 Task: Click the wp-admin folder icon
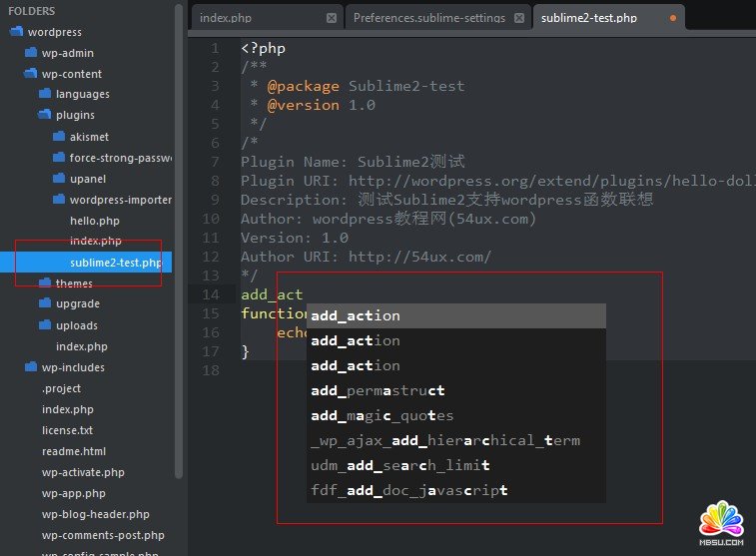[x=30, y=53]
